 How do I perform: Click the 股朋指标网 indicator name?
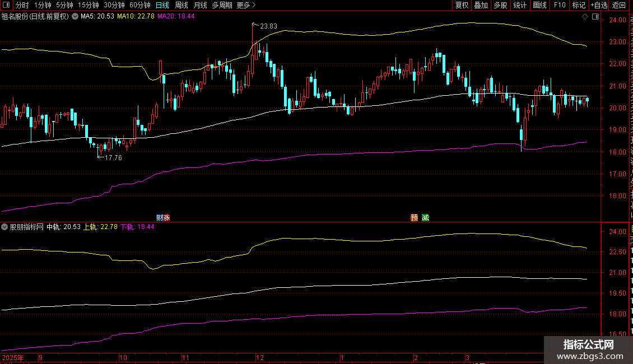tap(27, 227)
